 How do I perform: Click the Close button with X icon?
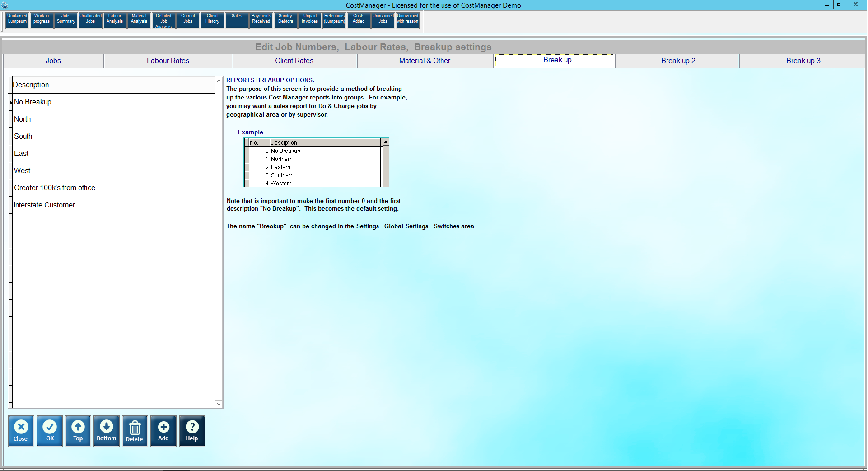coord(21,431)
